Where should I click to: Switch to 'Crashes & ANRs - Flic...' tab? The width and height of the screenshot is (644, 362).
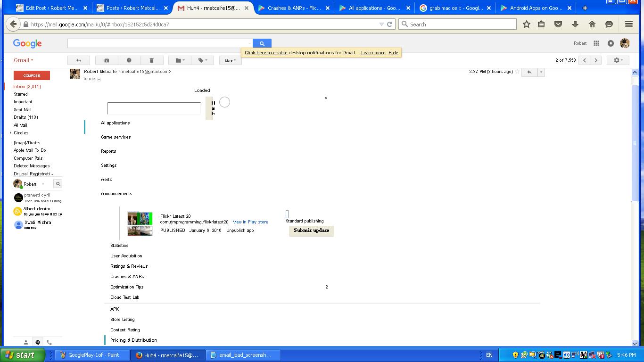tap(294, 8)
